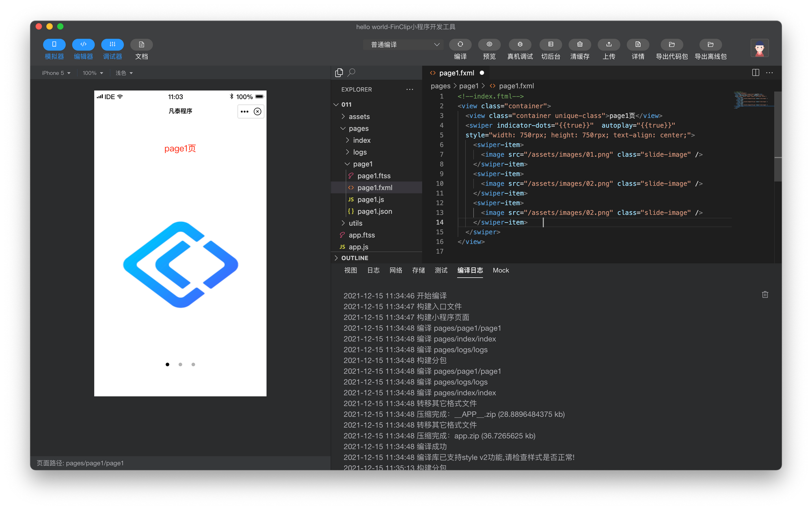The width and height of the screenshot is (812, 510).
Task: Expand the logs folder
Action: 377,152
